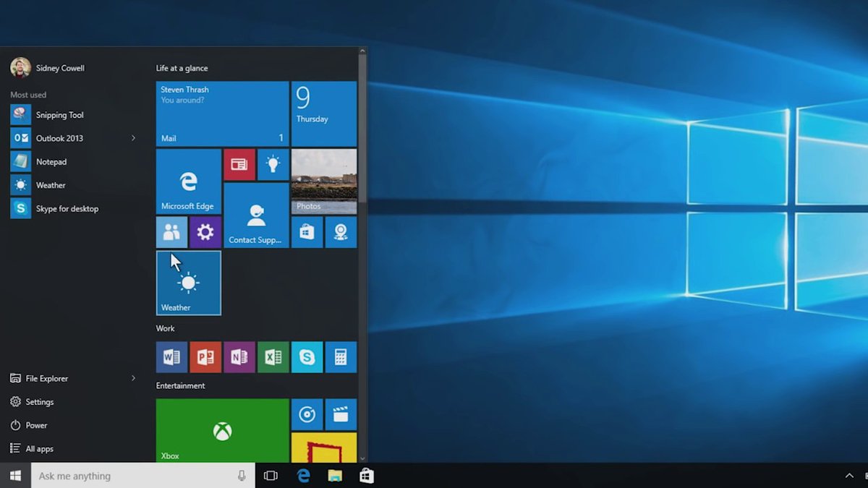
Task: Open the Microsoft Edge tile
Action: [187, 181]
